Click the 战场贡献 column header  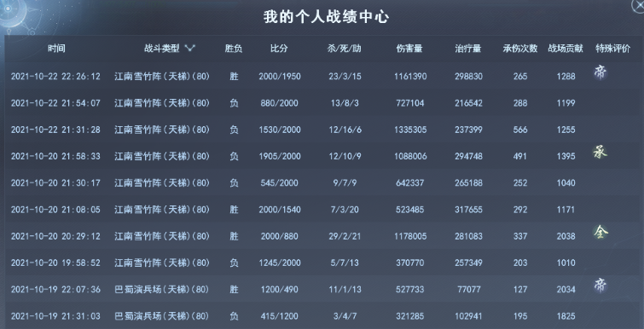(x=566, y=49)
